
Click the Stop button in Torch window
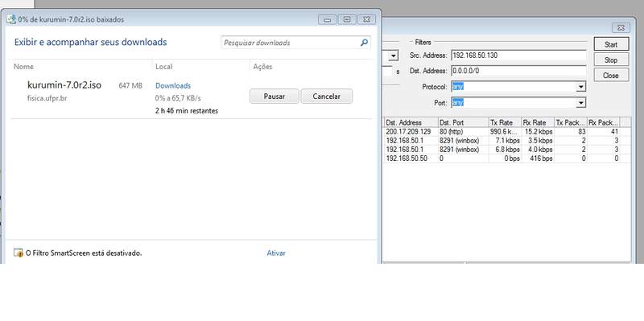click(611, 60)
